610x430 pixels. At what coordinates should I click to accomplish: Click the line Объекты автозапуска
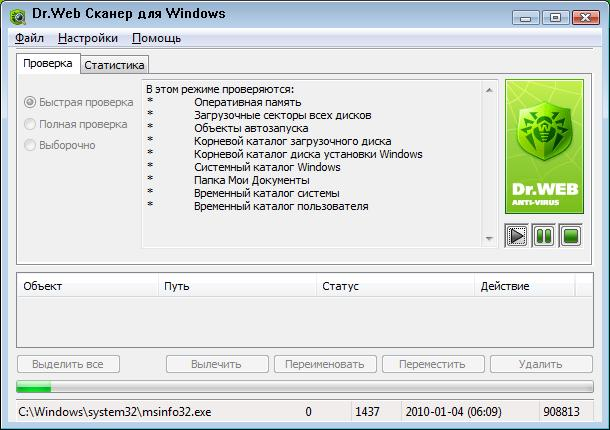pos(251,128)
